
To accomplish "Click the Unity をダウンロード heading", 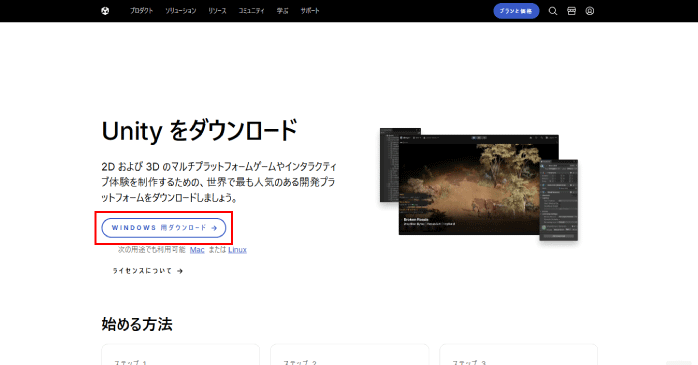I will coord(199,131).
